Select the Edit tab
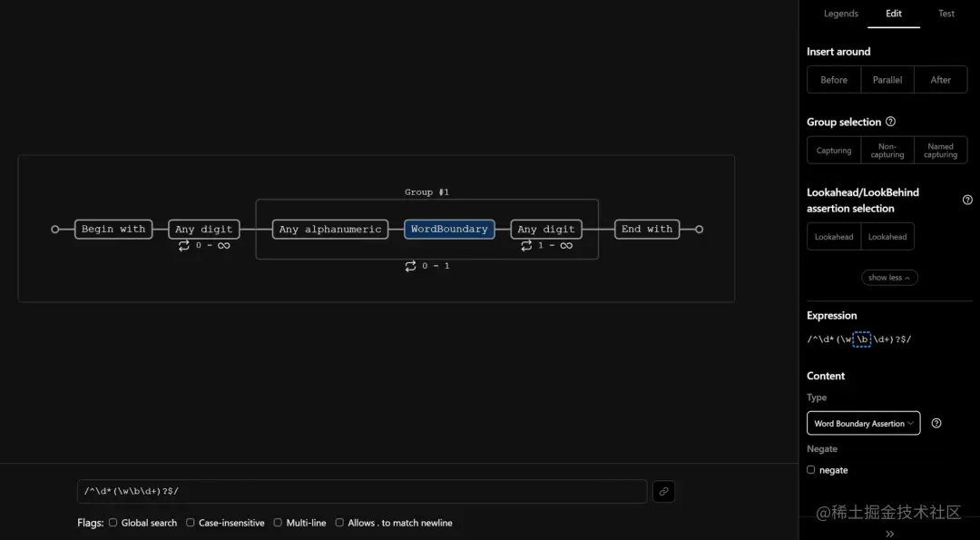 point(894,14)
